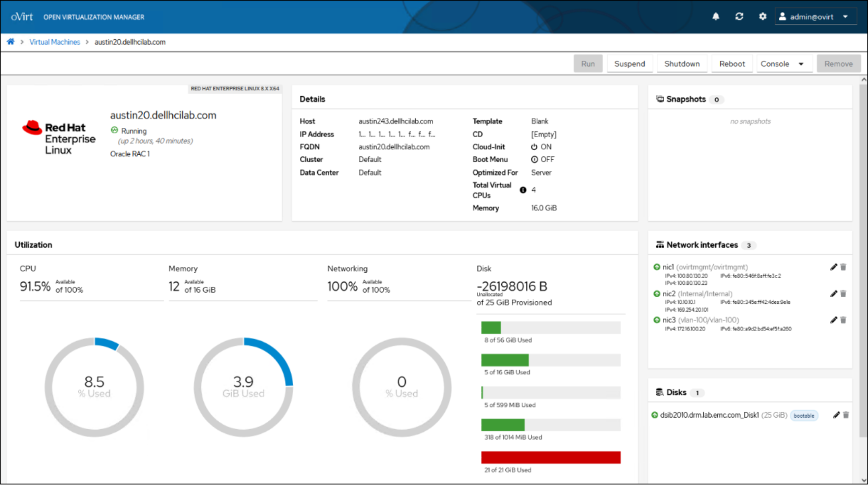Screen dimensions: 868x485
Task: Open the admin@ovirt user dropdown
Action: tap(816, 17)
